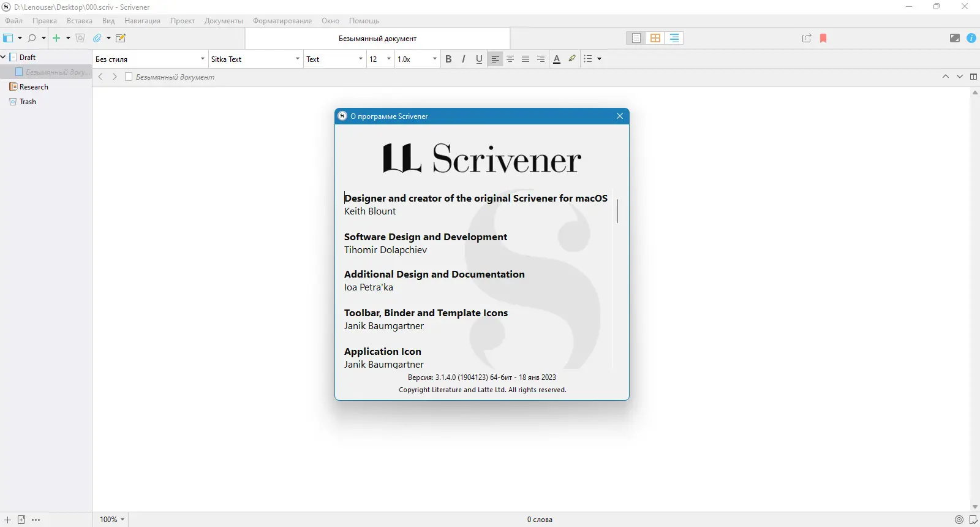The image size is (980, 527).
Task: Align text left
Action: [x=496, y=59]
